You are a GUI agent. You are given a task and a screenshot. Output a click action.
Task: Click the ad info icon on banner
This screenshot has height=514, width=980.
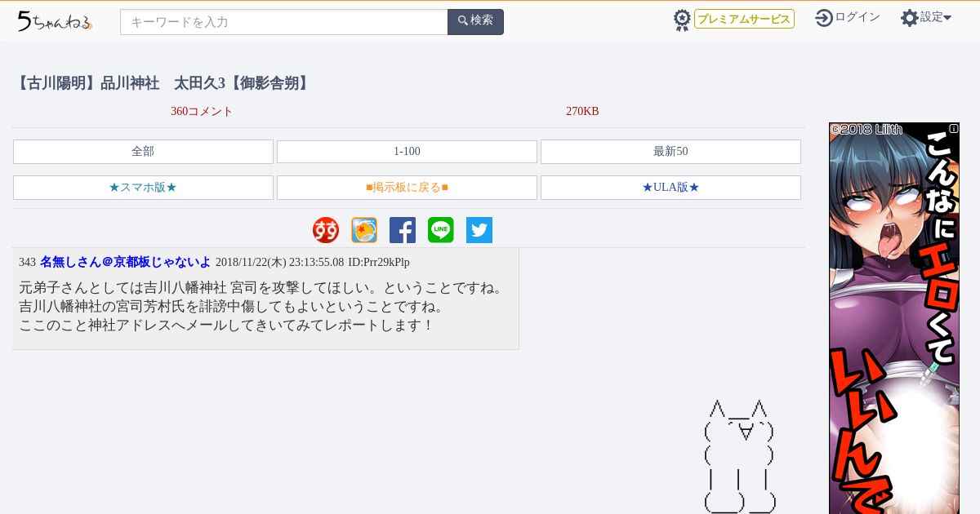point(954,128)
